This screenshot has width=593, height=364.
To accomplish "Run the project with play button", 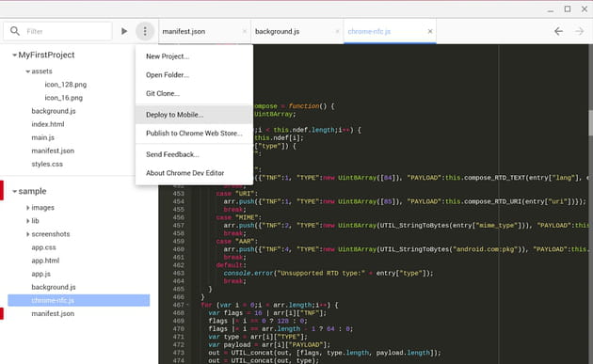I will (124, 31).
